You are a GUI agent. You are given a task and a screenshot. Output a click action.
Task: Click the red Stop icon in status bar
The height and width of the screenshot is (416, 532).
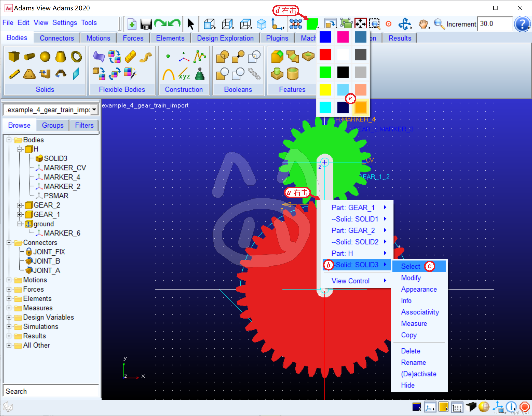525,407
